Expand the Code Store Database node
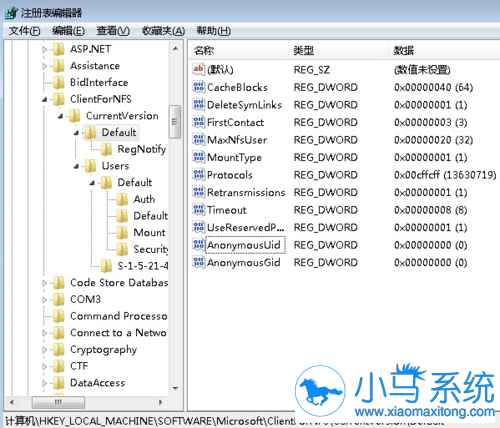This screenshot has width=500, height=428. click(44, 283)
